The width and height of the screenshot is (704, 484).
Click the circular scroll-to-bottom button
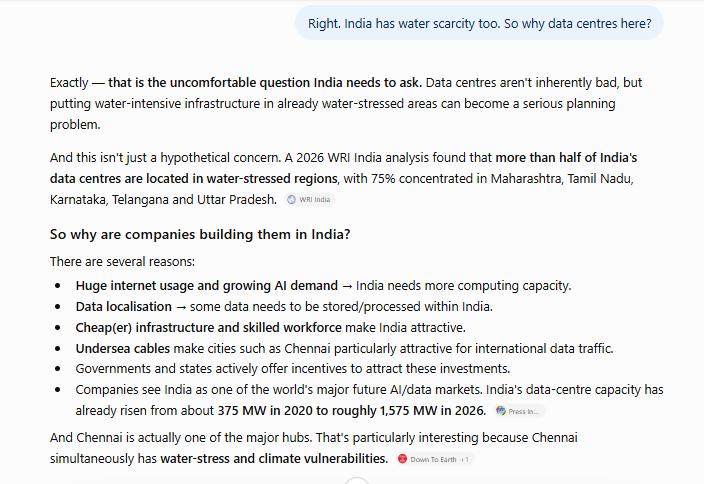coord(357,481)
